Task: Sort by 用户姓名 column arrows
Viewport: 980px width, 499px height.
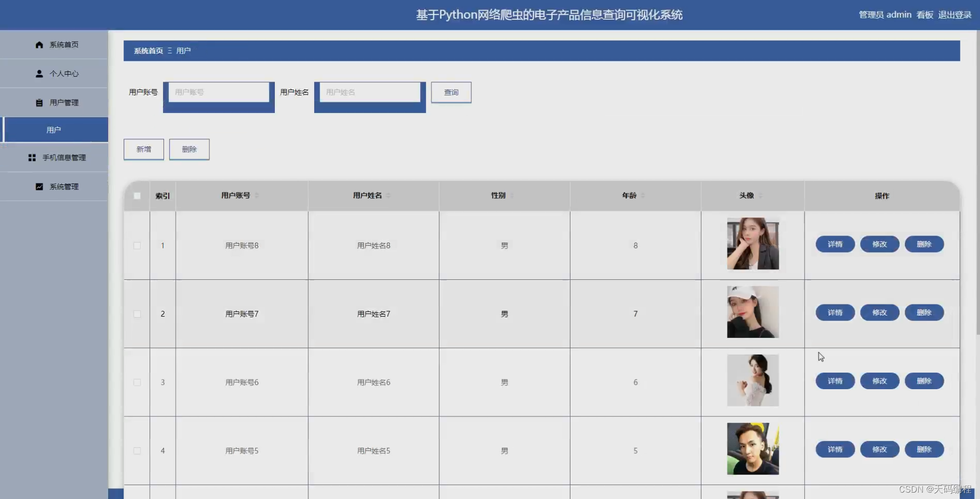Action: click(x=388, y=196)
